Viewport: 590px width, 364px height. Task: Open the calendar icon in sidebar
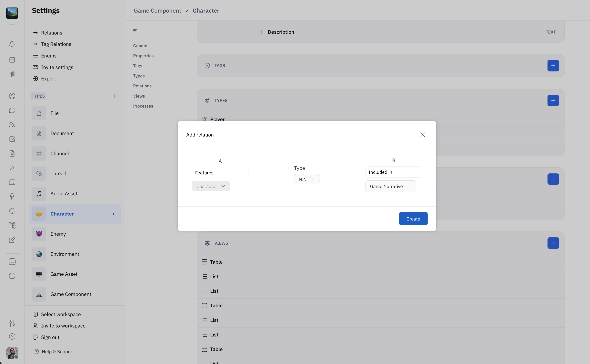click(12, 60)
